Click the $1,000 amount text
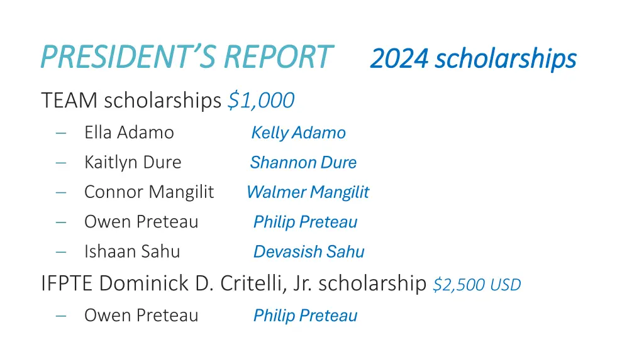644x362 pixels. pyautogui.click(x=261, y=101)
